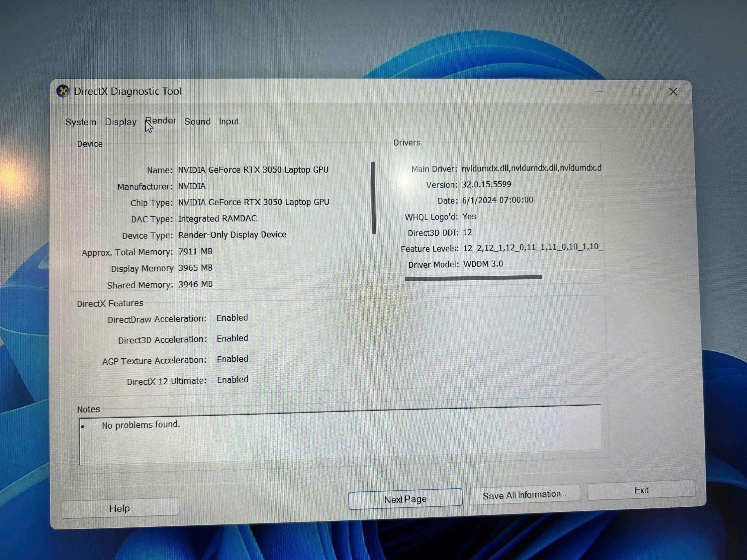Screen dimensions: 747x560
Task: Click the Main Driver value nvldumdx.dll
Action: [532, 168]
